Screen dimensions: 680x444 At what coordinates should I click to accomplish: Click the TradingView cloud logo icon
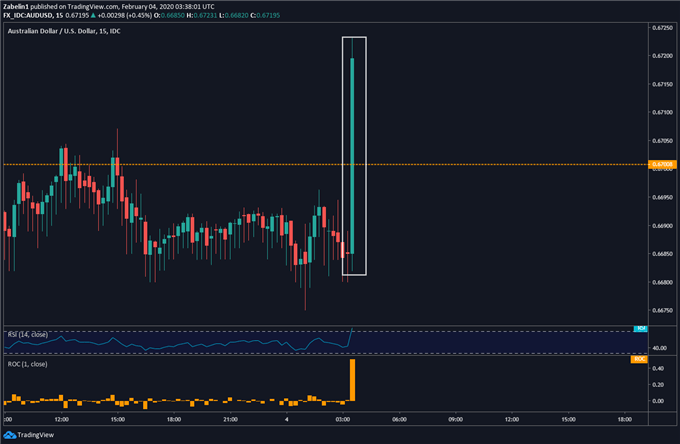coord(9,435)
